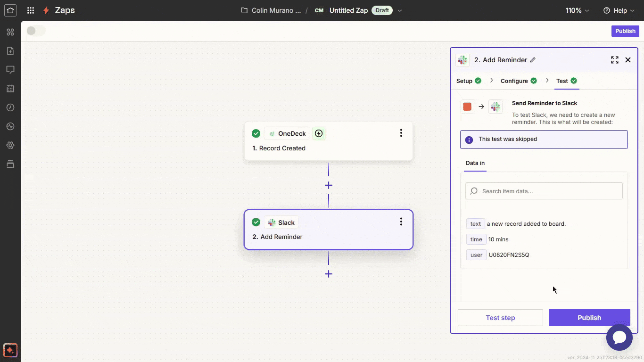The image size is (644, 362).
Task: Open the calendar icon in sidebar
Action: click(10, 89)
